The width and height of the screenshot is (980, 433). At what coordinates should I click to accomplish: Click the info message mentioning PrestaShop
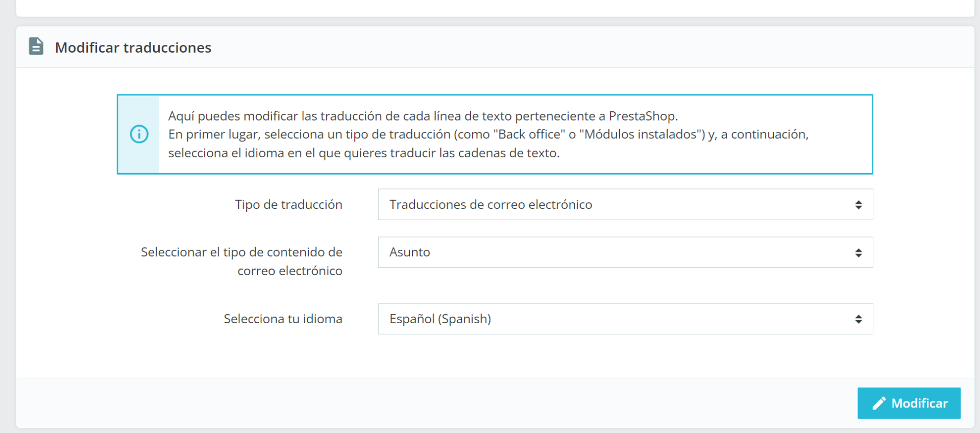423,116
